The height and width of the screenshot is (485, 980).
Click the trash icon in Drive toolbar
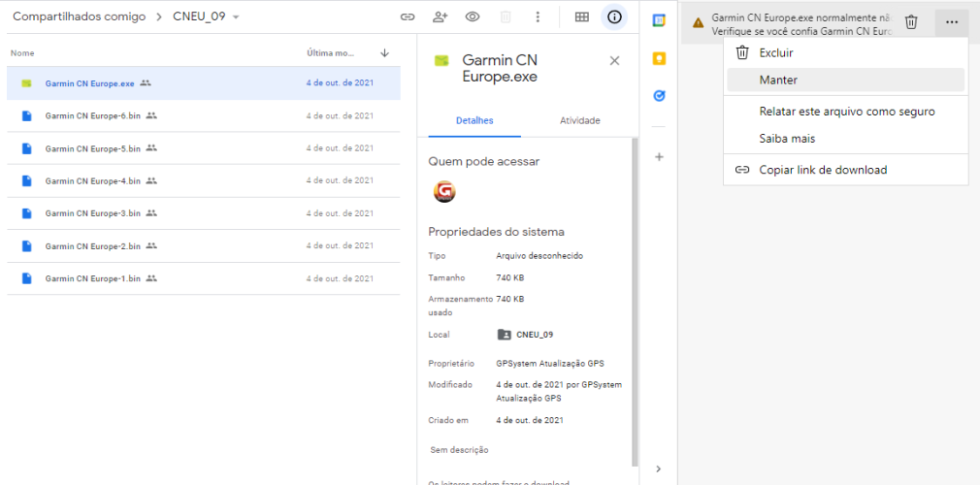tap(505, 17)
